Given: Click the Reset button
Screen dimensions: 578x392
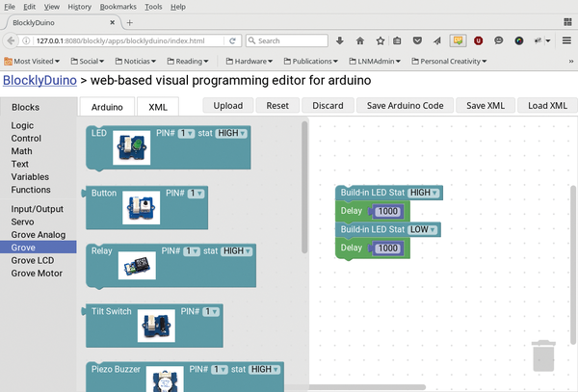Looking at the screenshot, I should click(x=277, y=105).
